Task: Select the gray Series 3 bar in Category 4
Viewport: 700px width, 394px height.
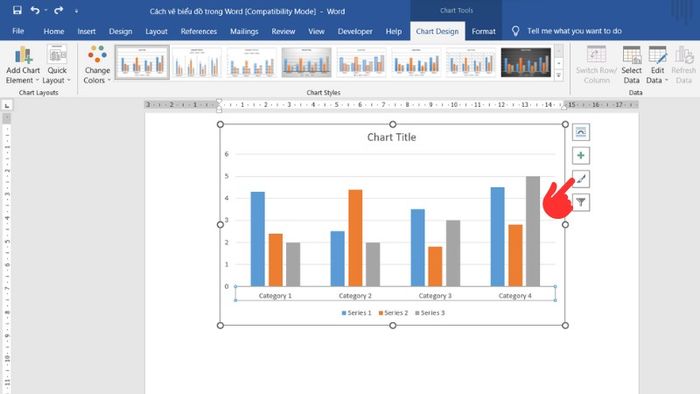Action: (x=533, y=231)
